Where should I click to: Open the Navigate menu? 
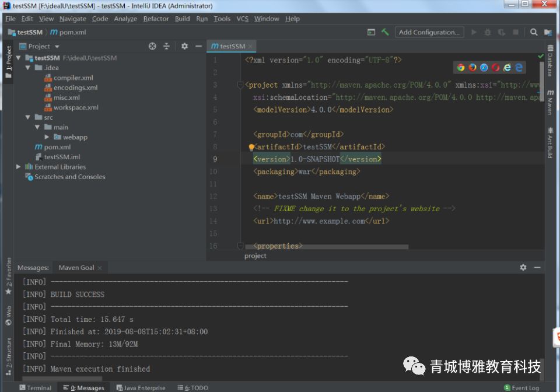point(73,19)
